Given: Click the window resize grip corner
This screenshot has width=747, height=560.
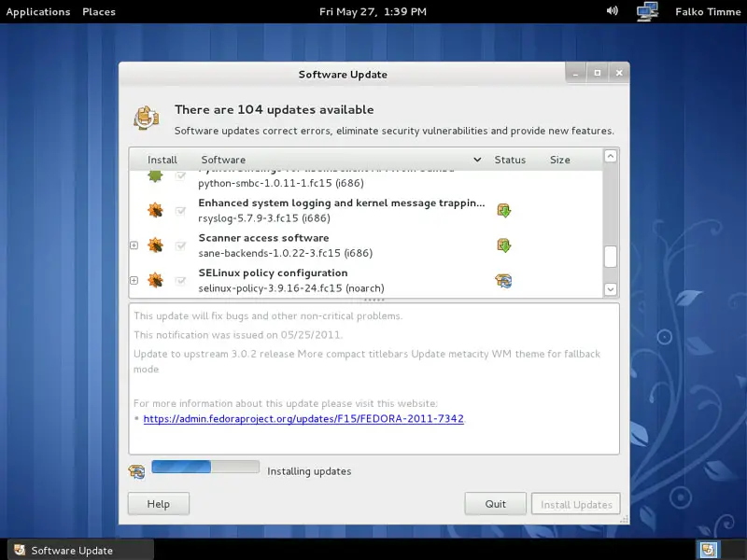Looking at the screenshot, I should click(x=624, y=520).
